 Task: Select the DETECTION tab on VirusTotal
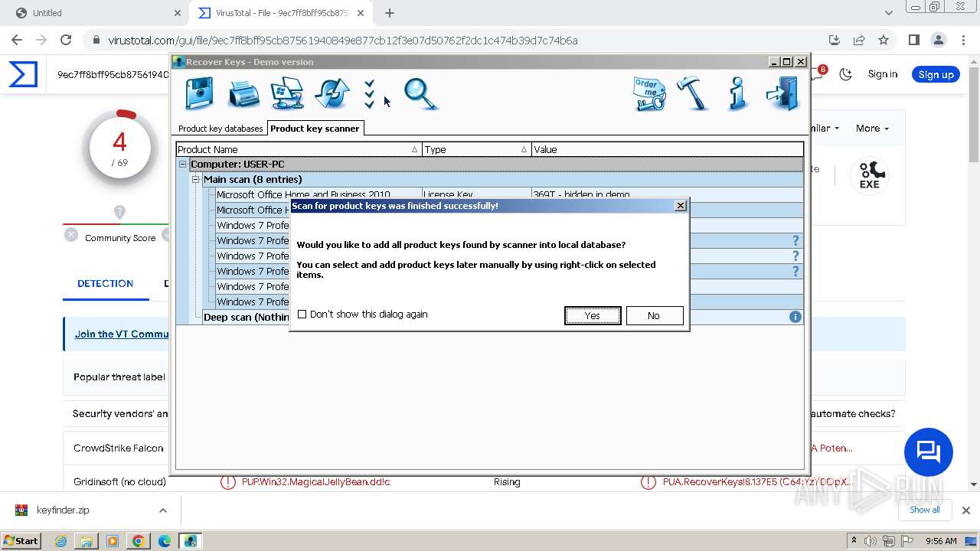[x=105, y=283]
